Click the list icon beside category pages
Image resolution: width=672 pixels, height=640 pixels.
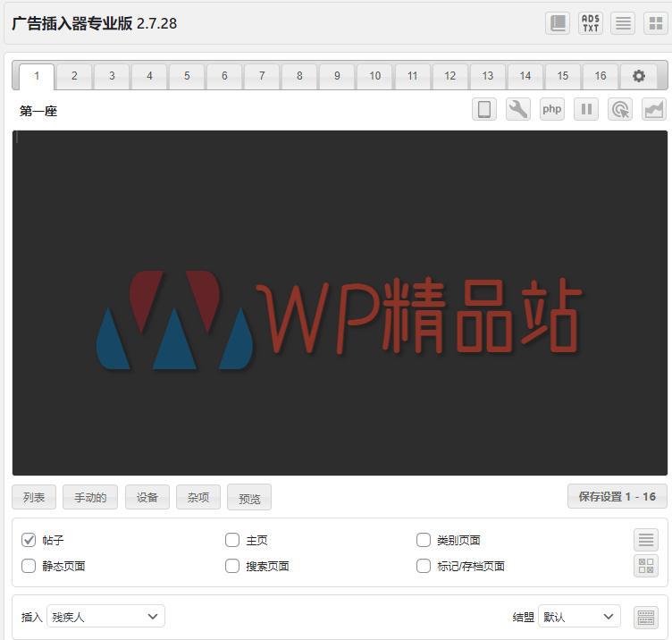pyautogui.click(x=646, y=540)
